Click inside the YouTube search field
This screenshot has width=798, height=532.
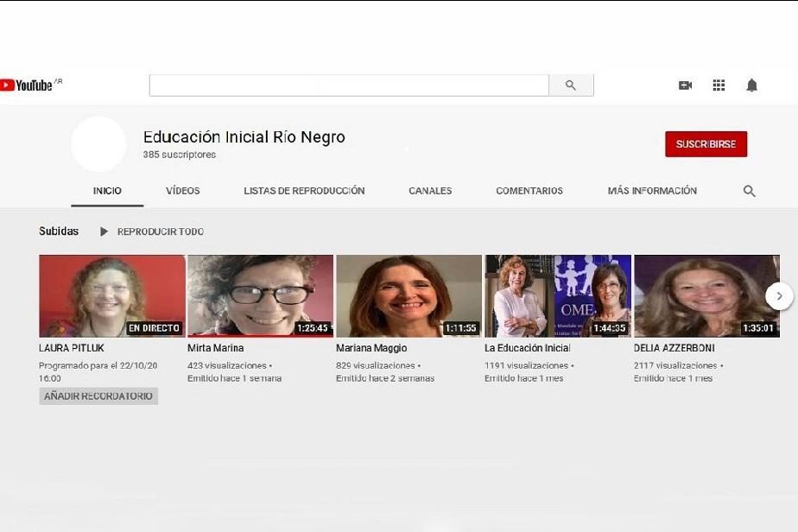pyautogui.click(x=348, y=85)
